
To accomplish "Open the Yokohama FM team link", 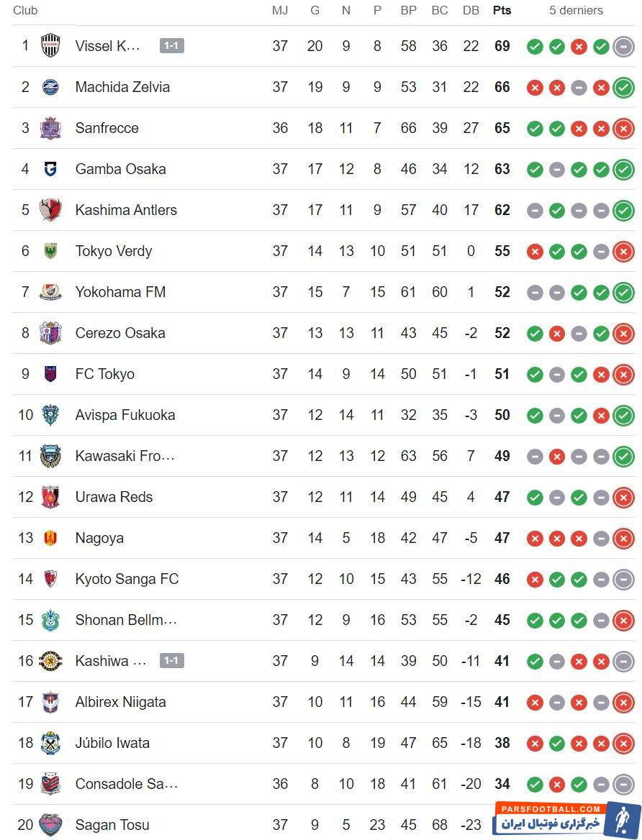I will 120,292.
